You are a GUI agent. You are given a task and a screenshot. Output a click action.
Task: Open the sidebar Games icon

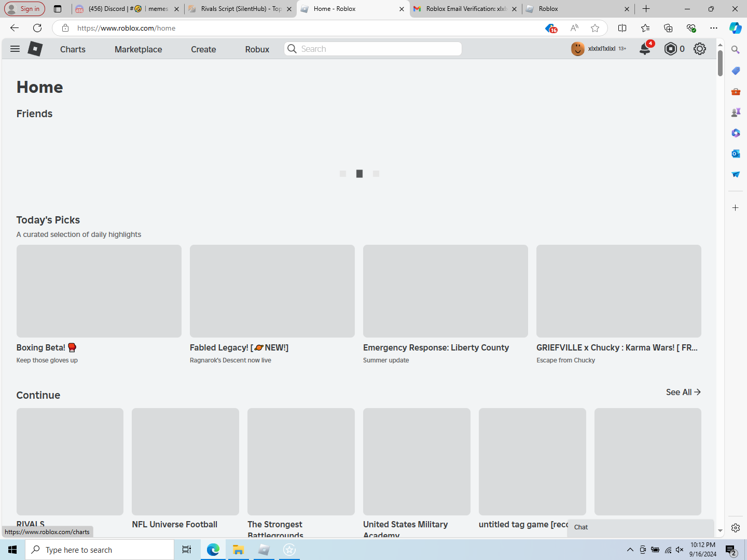[736, 112]
